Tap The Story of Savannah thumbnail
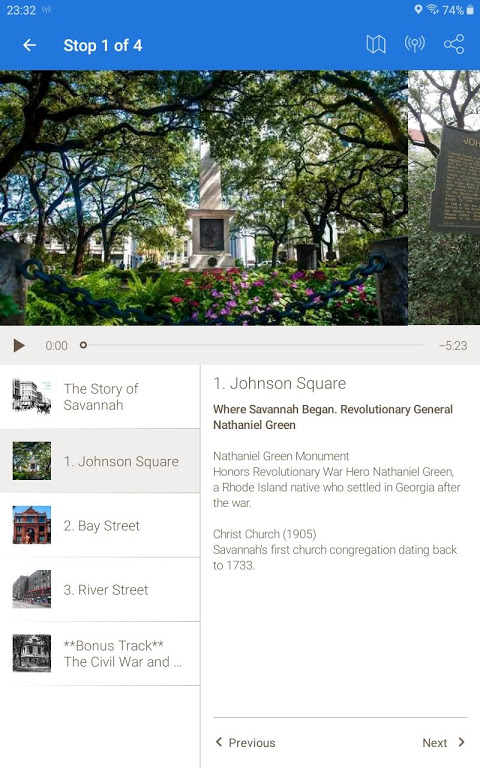The width and height of the screenshot is (480, 768). pyautogui.click(x=32, y=396)
